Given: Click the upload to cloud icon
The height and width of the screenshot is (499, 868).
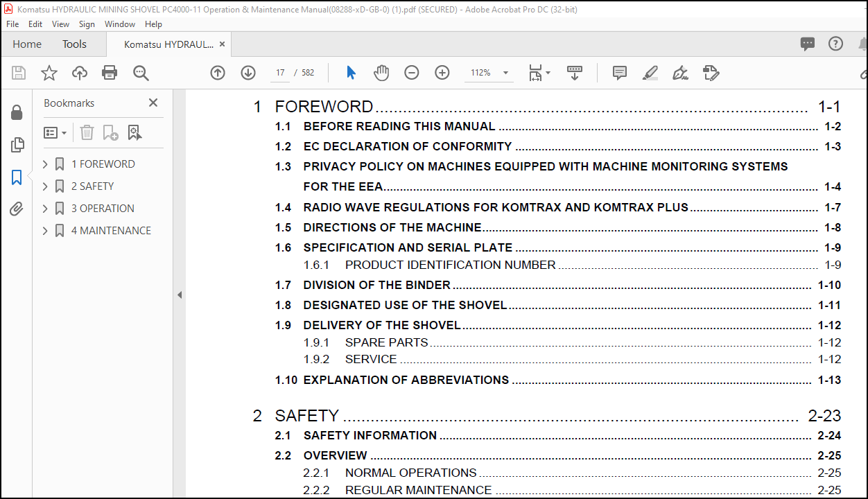Looking at the screenshot, I should (80, 73).
